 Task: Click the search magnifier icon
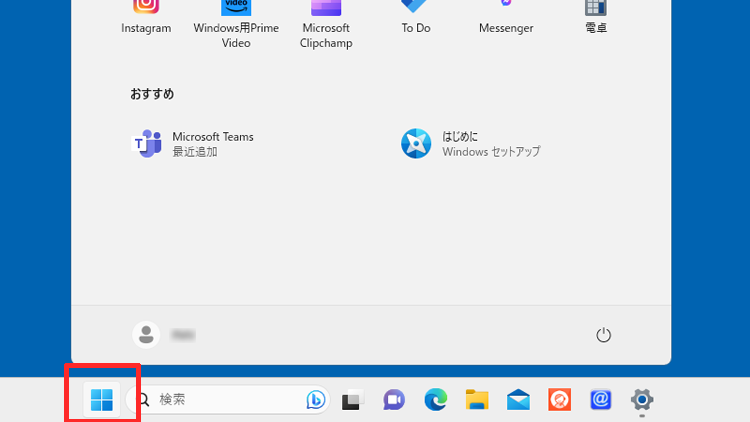pyautogui.click(x=143, y=400)
